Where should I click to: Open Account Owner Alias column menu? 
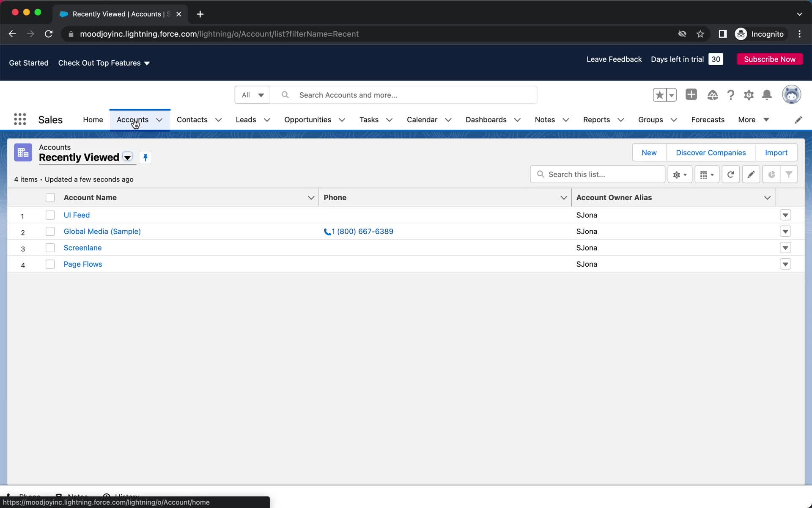point(767,198)
